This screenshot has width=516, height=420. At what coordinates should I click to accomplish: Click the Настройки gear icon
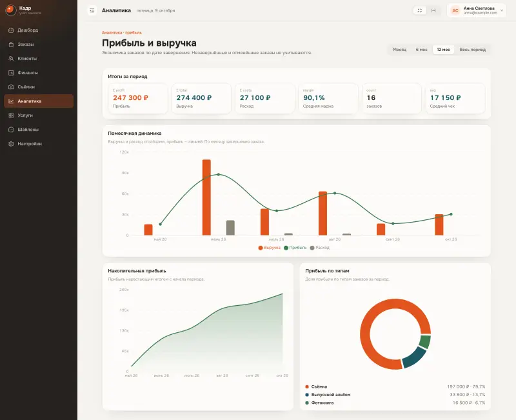tap(11, 143)
